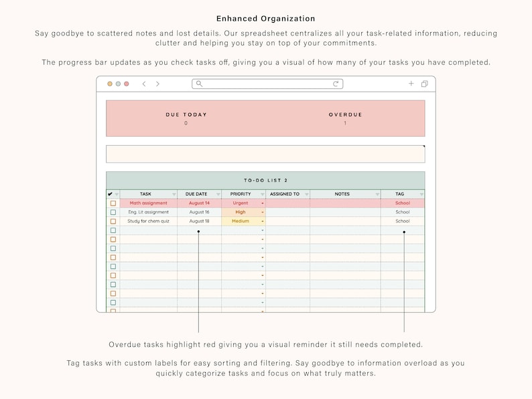This screenshot has height=399, width=532.
Task: Select the Eng. Lit assignment cell
Action: [148, 212]
